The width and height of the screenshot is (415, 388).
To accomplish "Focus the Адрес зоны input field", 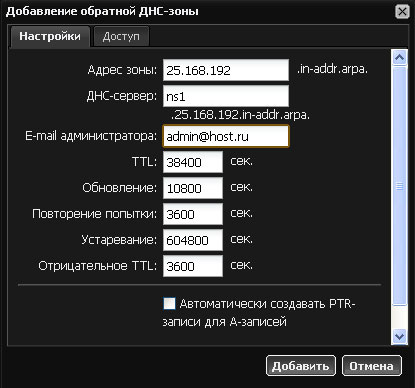I will (x=226, y=70).
